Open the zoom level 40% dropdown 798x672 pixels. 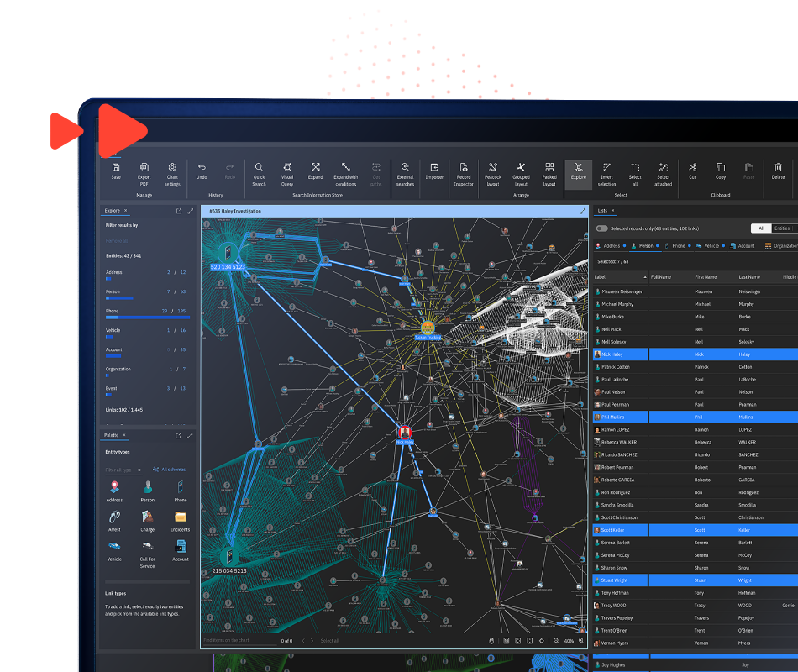click(569, 640)
